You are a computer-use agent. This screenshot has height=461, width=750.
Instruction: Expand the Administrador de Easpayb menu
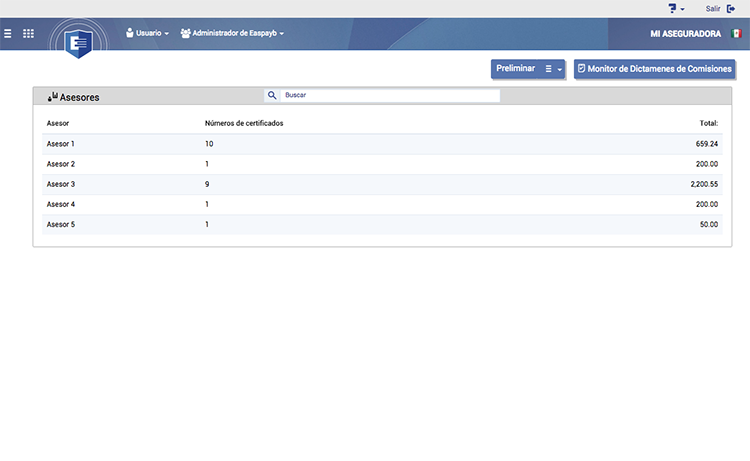point(232,33)
